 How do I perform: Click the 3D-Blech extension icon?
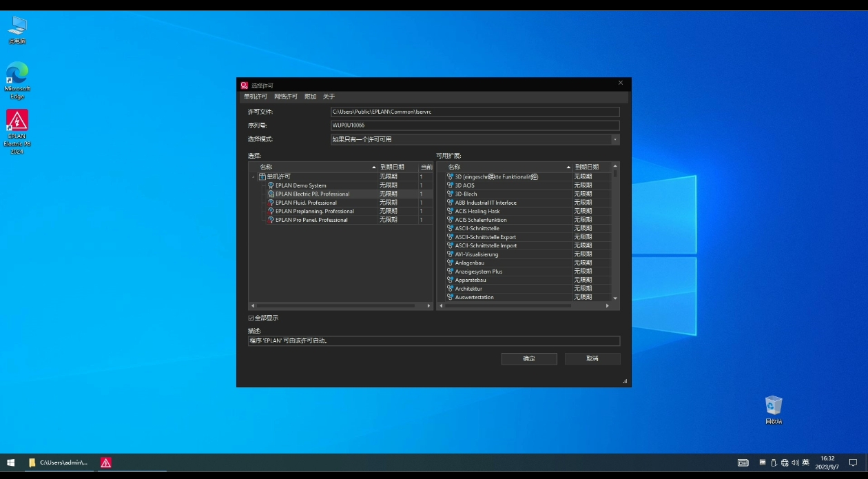click(450, 194)
